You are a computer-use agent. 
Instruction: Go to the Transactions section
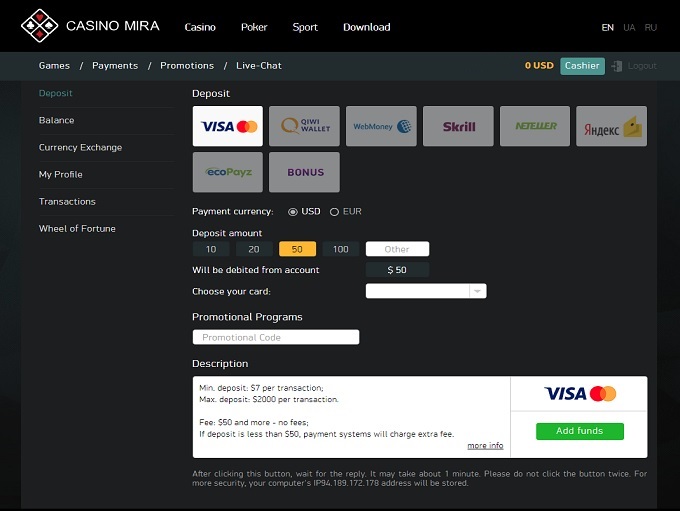tap(67, 201)
